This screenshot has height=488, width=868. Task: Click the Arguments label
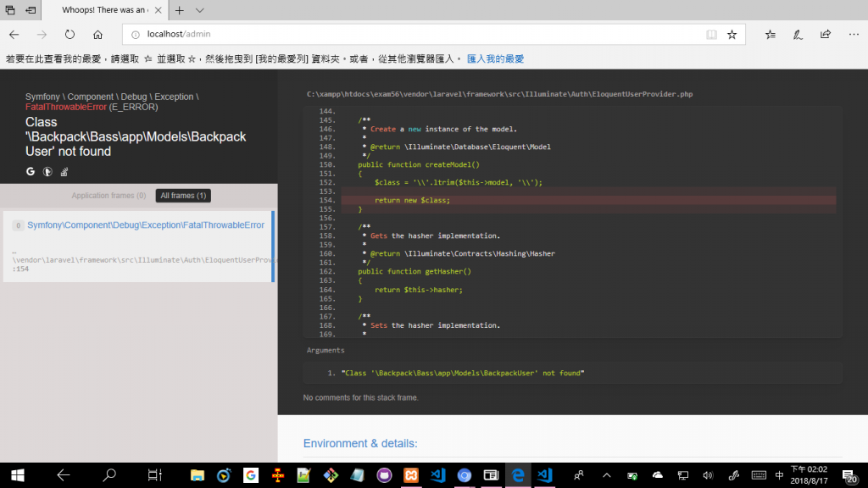325,350
